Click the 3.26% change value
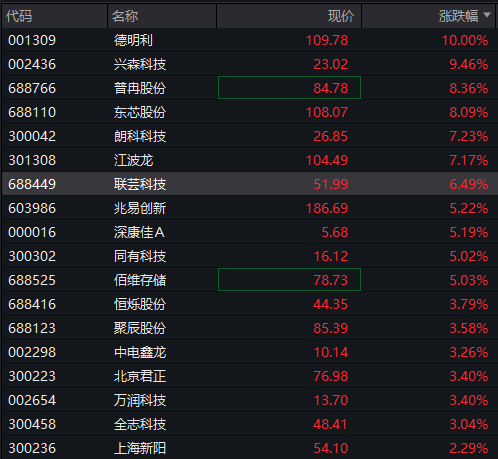The image size is (498, 459). pos(469,352)
